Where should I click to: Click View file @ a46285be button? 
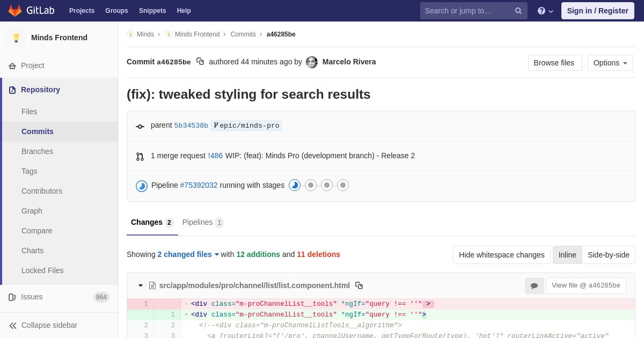586,285
